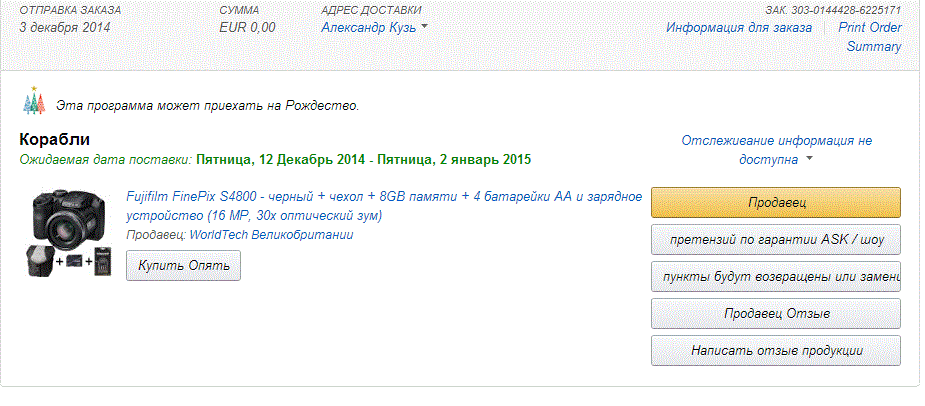Screen dimensions: 925x406
Task: Click the green expected delivery date range
Action: pyautogui.click(x=363, y=159)
